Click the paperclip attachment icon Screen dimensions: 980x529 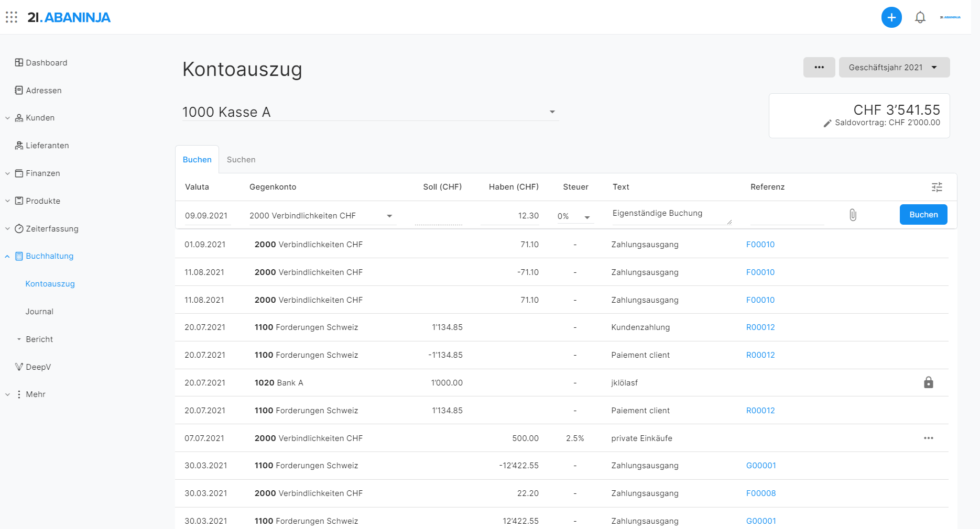[x=853, y=215]
